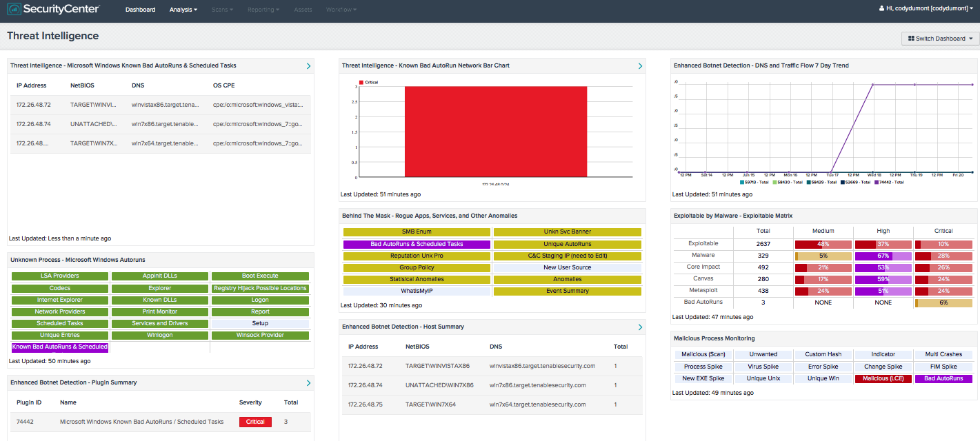980x441 pixels.
Task: Open the Internet Explorer autoruns indicator
Action: click(x=60, y=300)
